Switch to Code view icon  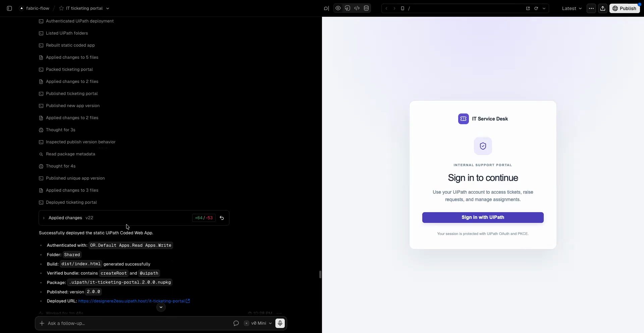click(357, 8)
